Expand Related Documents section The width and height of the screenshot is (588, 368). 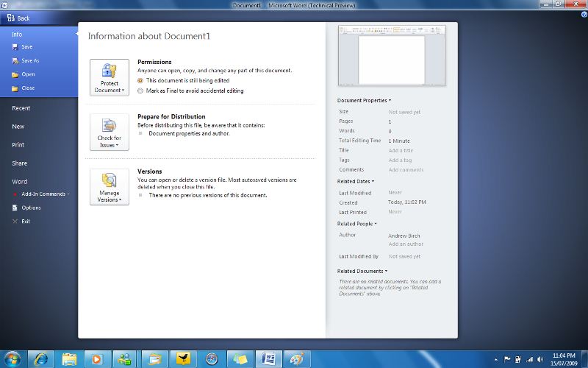[362, 271]
